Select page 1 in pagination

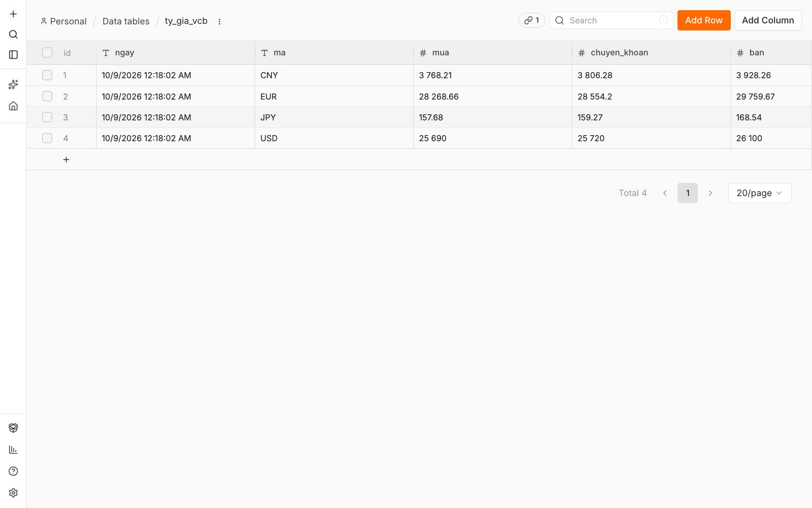point(688,193)
